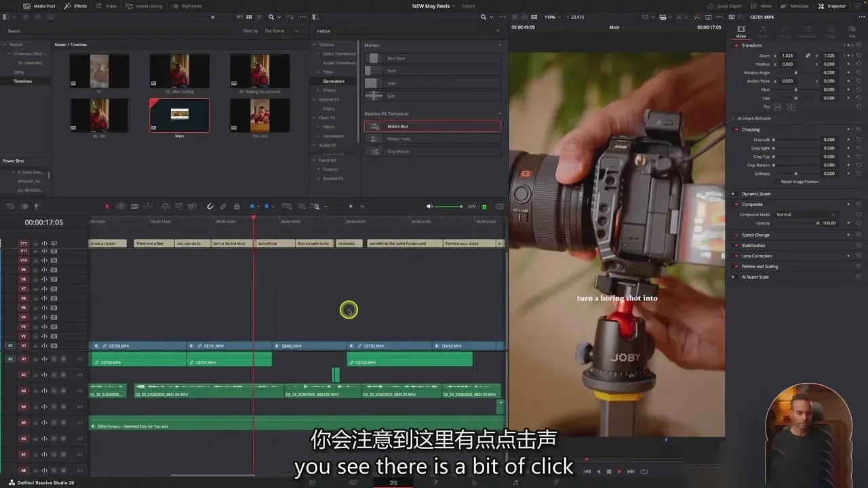Open the Media Pool panel tab
This screenshot has width=868, height=488.
39,6
